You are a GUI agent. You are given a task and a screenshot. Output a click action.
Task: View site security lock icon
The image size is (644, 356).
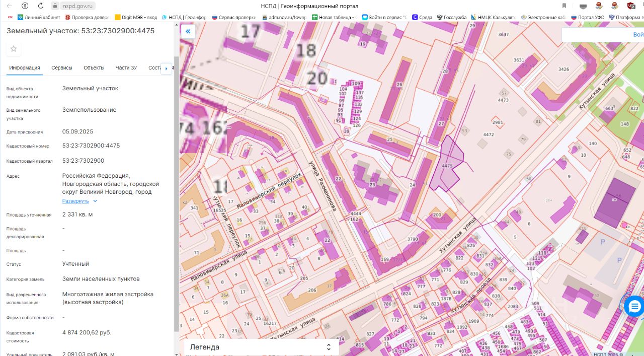pyautogui.click(x=55, y=6)
